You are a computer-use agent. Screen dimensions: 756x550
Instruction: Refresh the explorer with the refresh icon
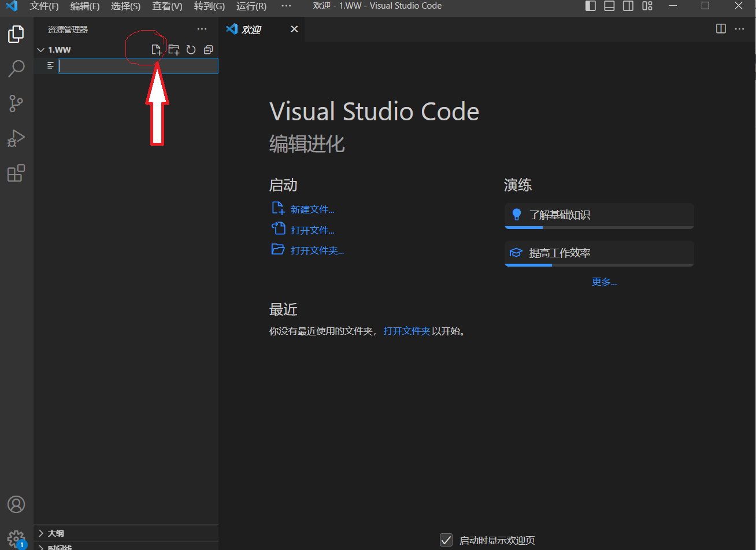pyautogui.click(x=191, y=50)
